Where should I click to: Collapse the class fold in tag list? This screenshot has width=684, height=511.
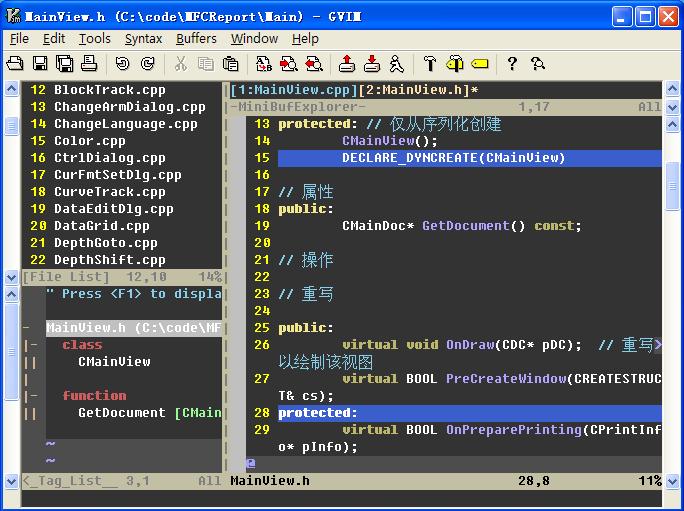[x=31, y=345]
